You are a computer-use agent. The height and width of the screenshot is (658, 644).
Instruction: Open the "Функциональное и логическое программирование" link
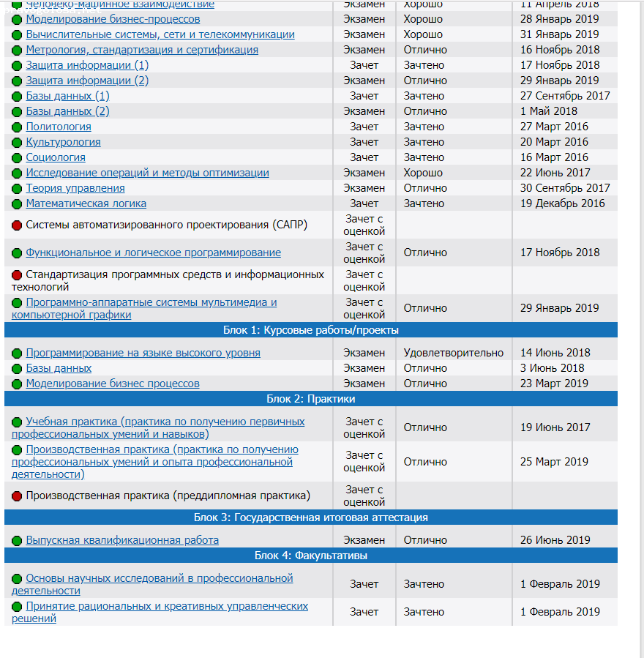[x=154, y=252]
